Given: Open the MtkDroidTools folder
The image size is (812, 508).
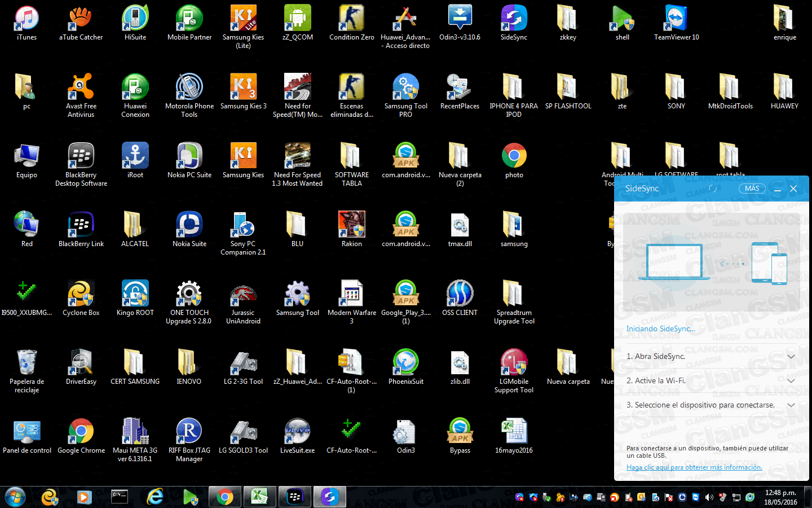Looking at the screenshot, I should point(731,92).
